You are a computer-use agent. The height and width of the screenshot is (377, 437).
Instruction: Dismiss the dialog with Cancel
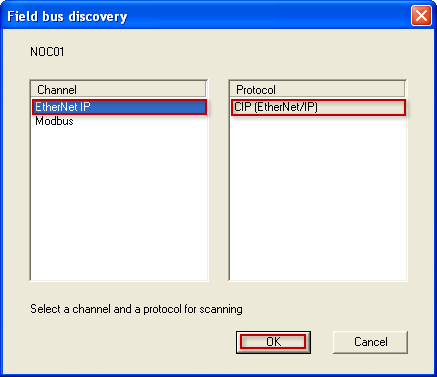[370, 342]
